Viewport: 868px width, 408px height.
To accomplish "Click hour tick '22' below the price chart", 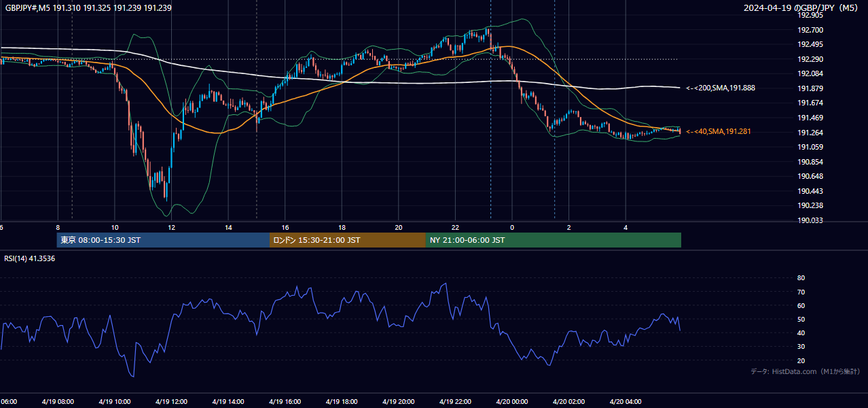I will tap(456, 227).
